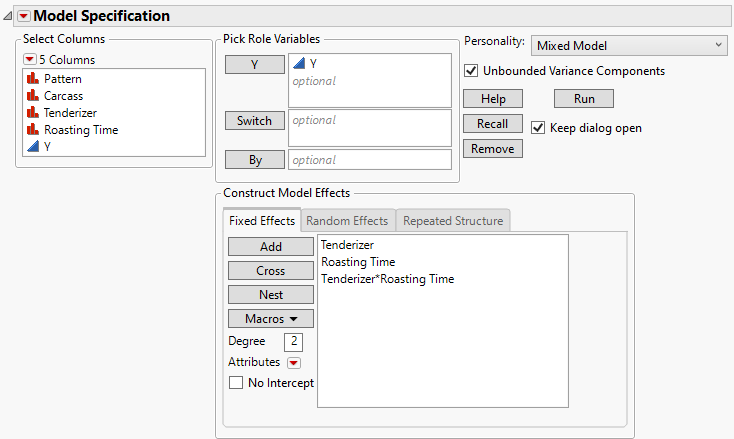Collapse the Model Specification outline triangle
This screenshot has height=439, width=734.
click(9, 16)
